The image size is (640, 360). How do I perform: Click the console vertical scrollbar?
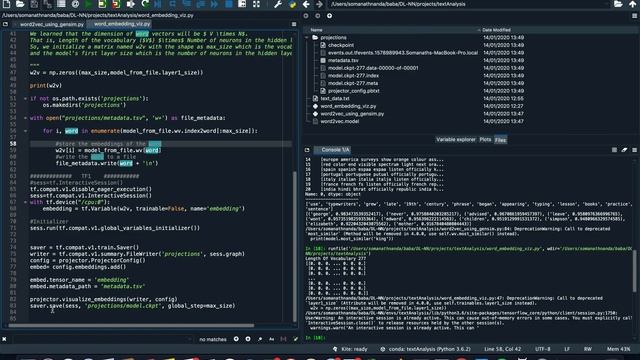pyautogui.click(x=634, y=270)
